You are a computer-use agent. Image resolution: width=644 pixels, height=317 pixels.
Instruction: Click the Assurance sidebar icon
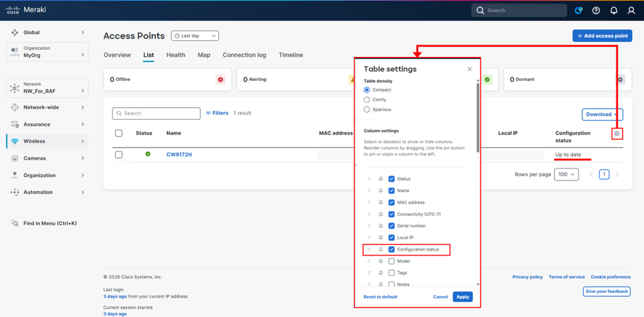point(14,124)
